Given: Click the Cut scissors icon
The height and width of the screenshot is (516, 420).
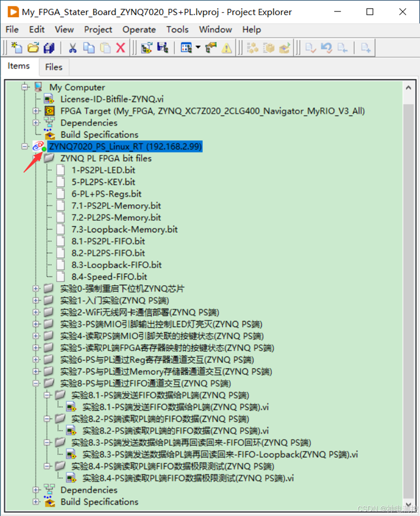Looking at the screenshot, I should (x=73, y=48).
